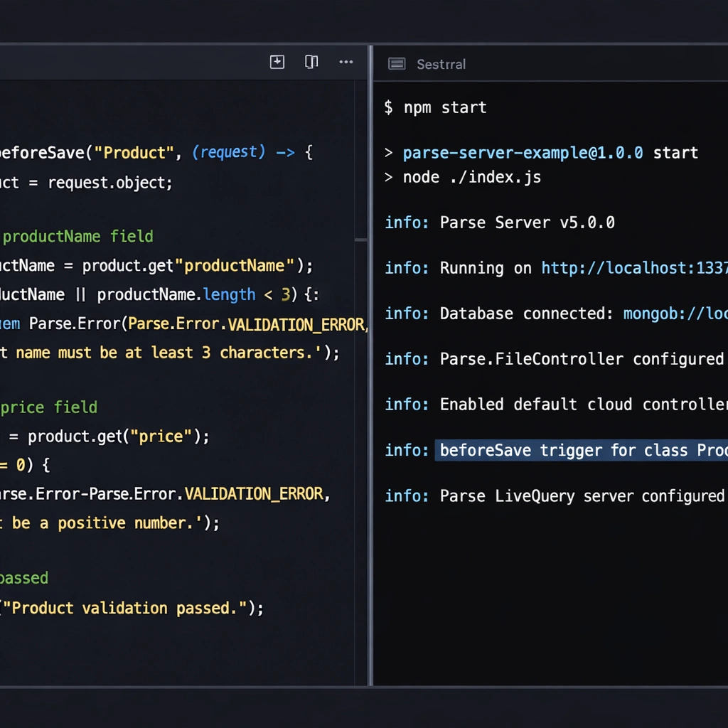Click the split editor icon
Viewport: 728px width, 728px height.
[x=311, y=63]
